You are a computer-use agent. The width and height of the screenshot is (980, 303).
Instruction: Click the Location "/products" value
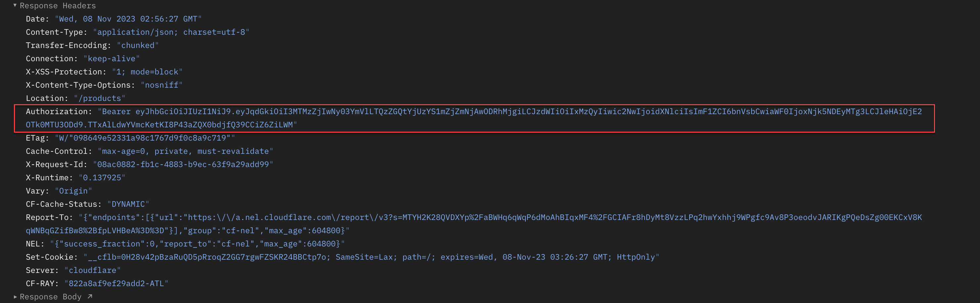point(100,99)
